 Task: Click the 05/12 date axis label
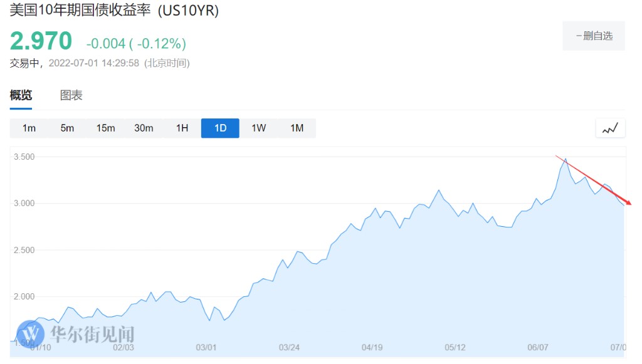pyautogui.click(x=455, y=347)
